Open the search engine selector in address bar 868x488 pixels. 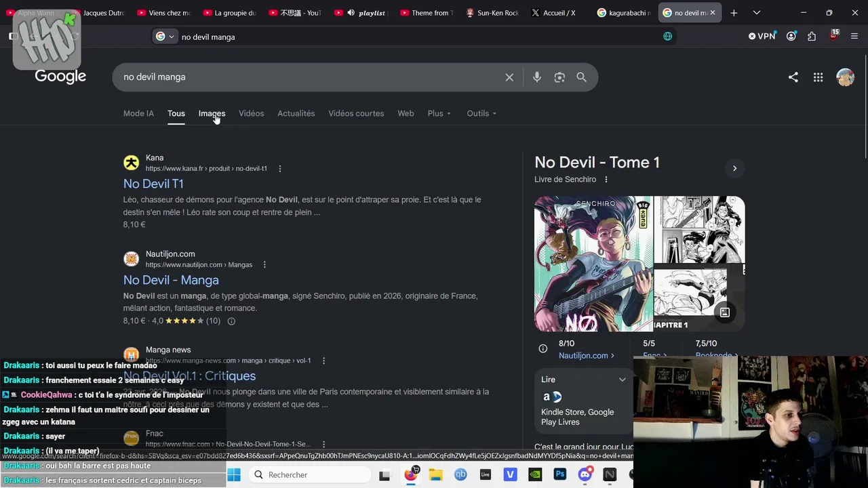pyautogui.click(x=165, y=37)
